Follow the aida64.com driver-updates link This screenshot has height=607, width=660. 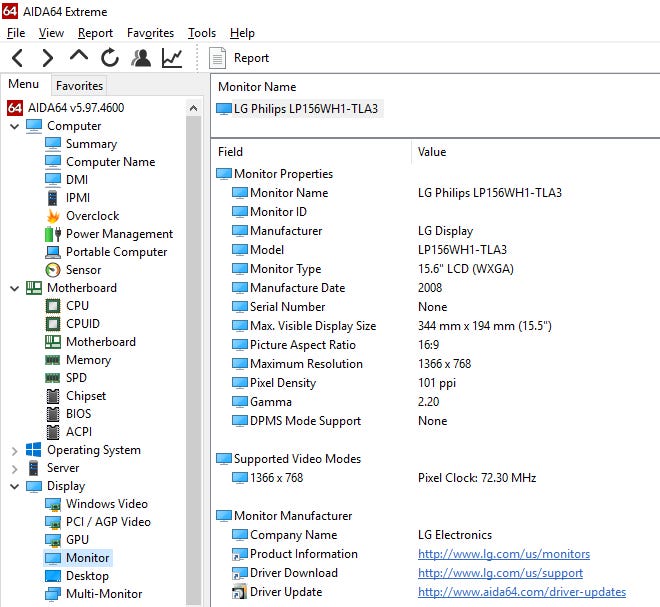coord(521,592)
